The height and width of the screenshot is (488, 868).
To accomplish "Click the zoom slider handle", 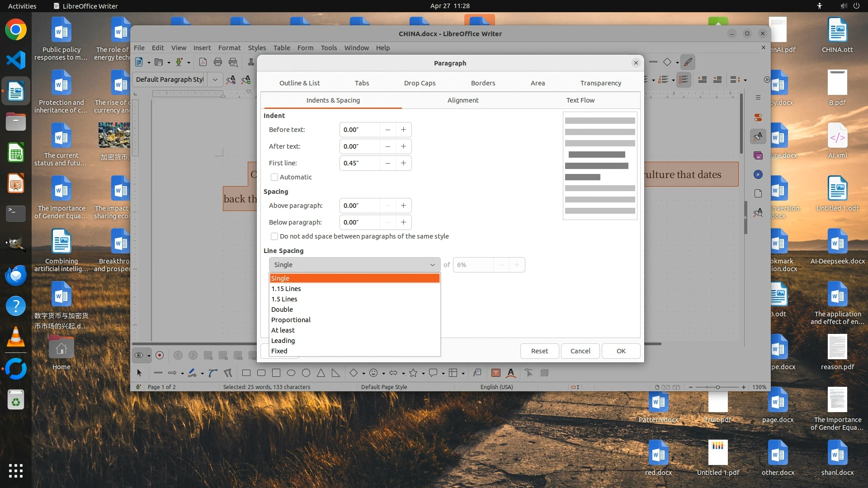I will coord(717,387).
